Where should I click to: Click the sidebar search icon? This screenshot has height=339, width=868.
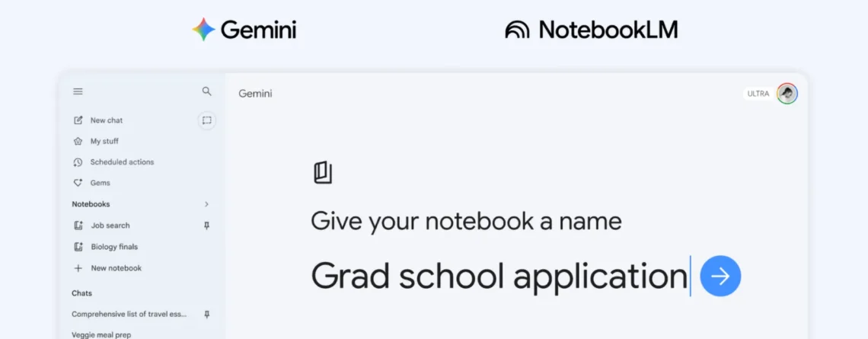coord(206,91)
